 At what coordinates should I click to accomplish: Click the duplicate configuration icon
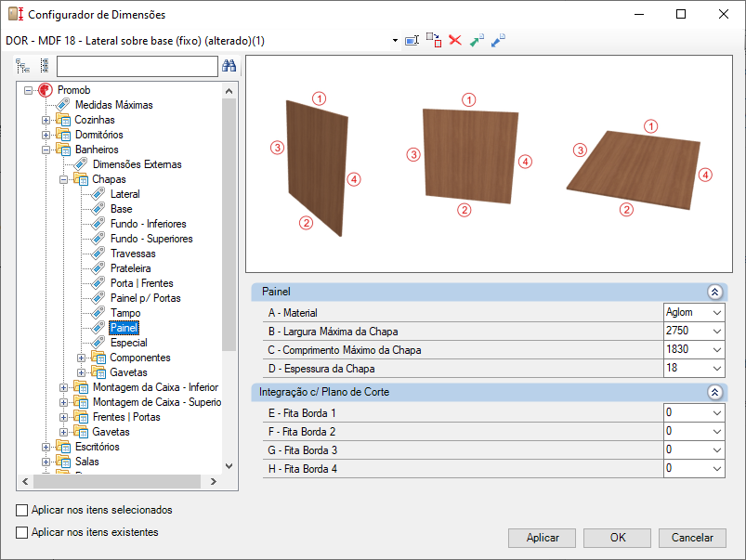pos(434,41)
